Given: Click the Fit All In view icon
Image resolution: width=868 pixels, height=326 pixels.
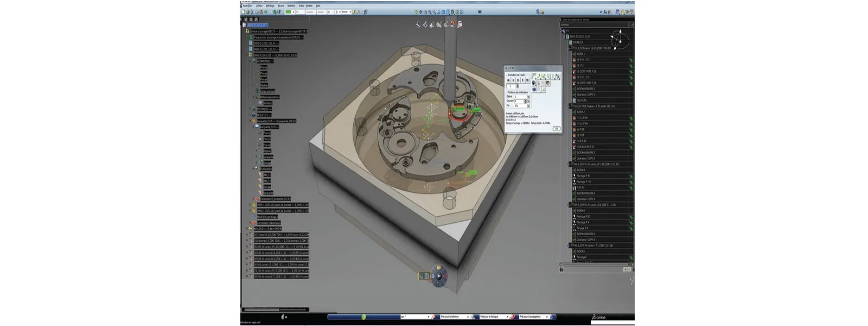Looking at the screenshot, I should 416,12.
